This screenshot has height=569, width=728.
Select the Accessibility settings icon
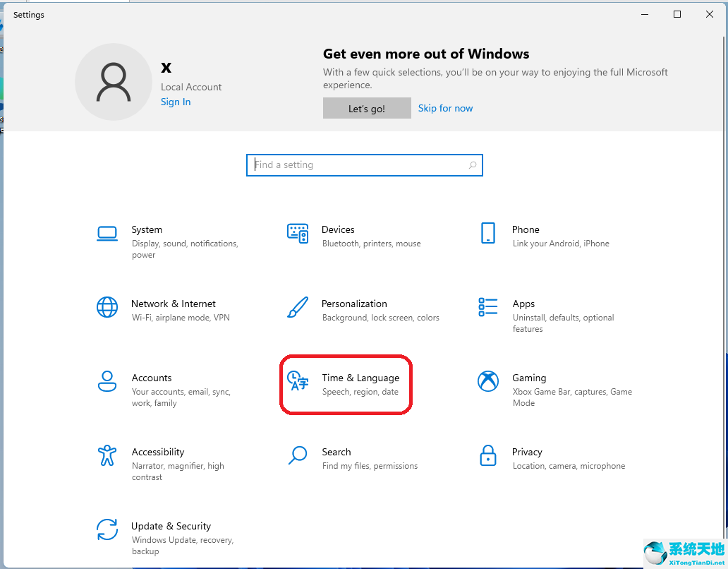pos(107,455)
